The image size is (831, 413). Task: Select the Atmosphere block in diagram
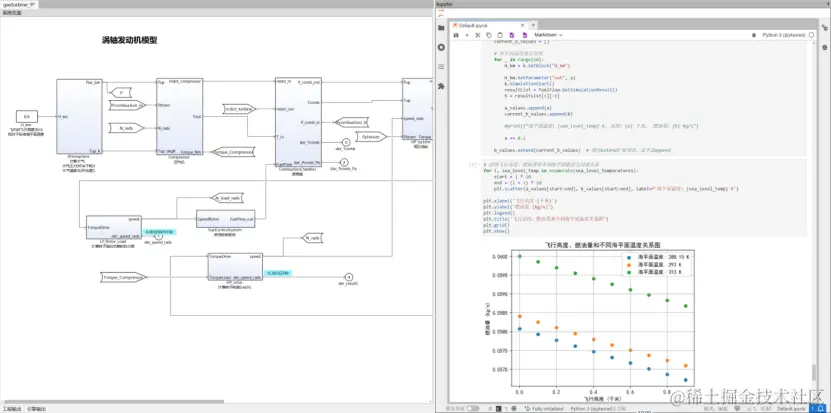pyautogui.click(x=79, y=117)
